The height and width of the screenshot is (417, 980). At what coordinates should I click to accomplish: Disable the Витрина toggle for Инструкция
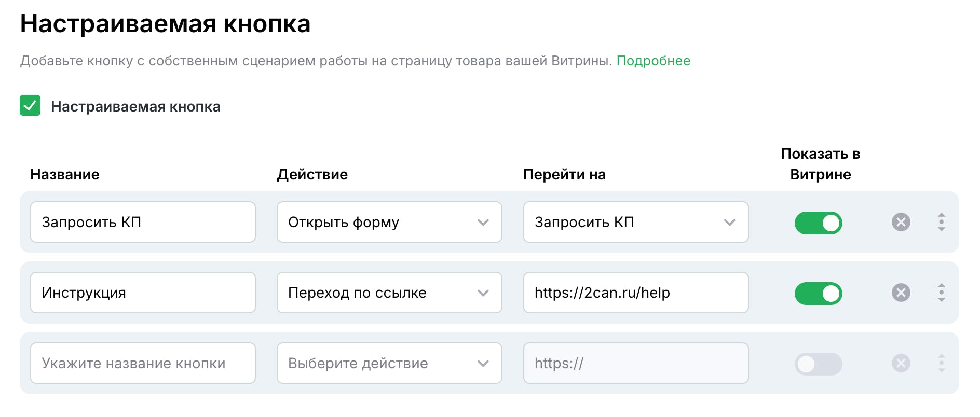818,293
